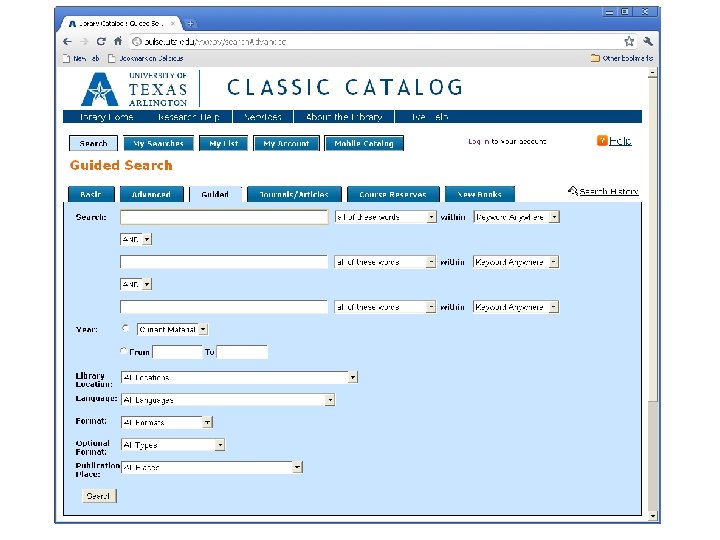Click the orange Help question mark icon
The image size is (720, 540).
(x=602, y=141)
